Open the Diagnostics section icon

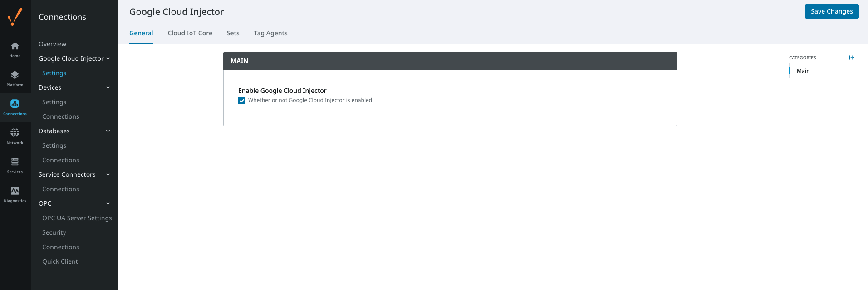[15, 194]
